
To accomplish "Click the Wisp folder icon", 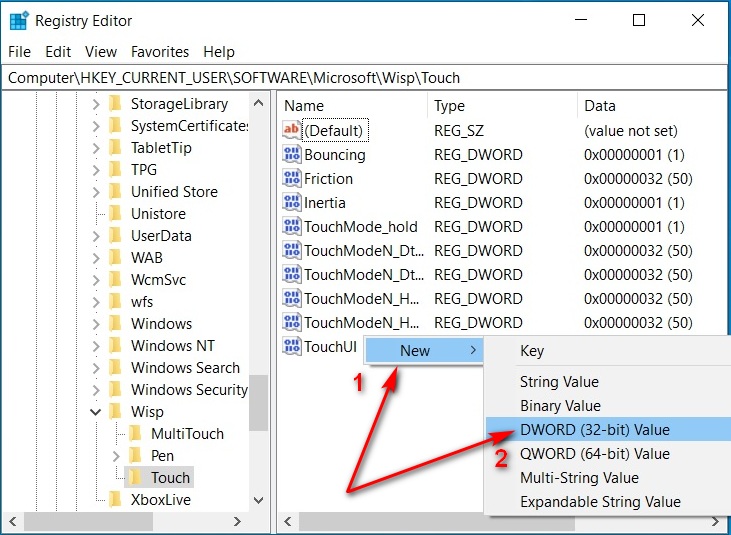I will [116, 412].
